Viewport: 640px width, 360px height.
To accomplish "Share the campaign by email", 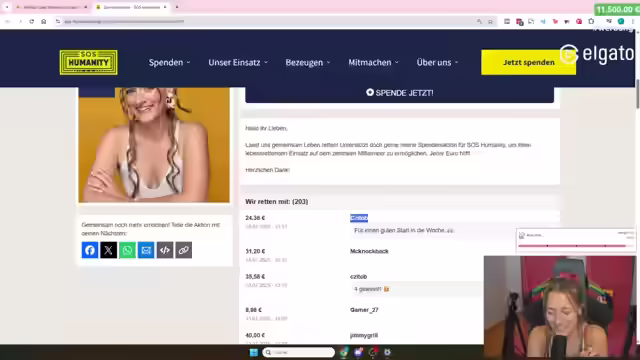I will click(x=146, y=250).
